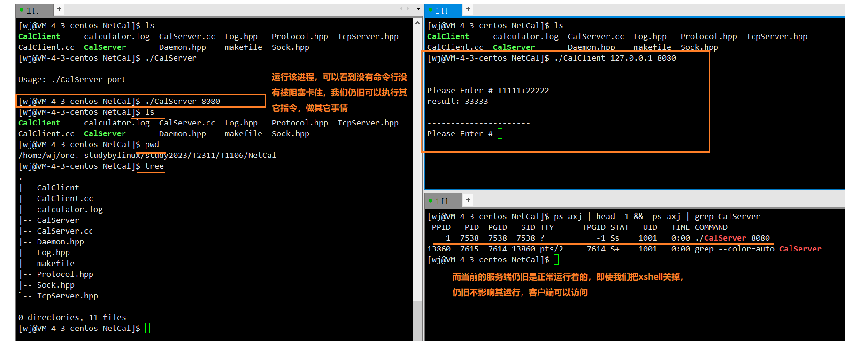This screenshot has width=868, height=345.
Task: Click the cursor after the empty "Please Enter #" prompt
Action: (x=500, y=133)
